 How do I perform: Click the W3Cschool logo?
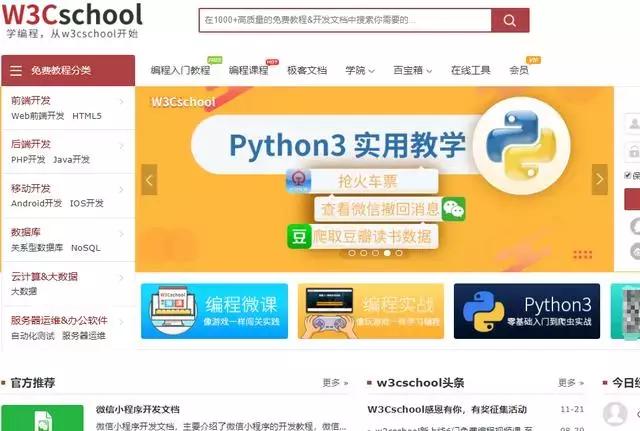(72, 20)
